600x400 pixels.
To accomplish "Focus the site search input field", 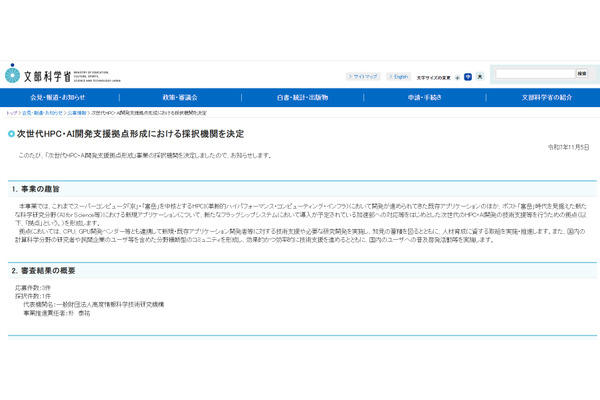I will tap(535, 73).
